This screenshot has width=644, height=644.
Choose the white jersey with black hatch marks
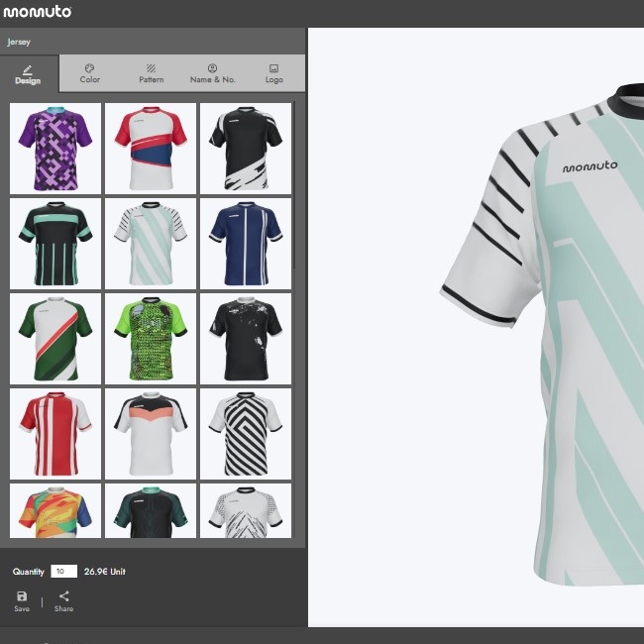pos(246,510)
